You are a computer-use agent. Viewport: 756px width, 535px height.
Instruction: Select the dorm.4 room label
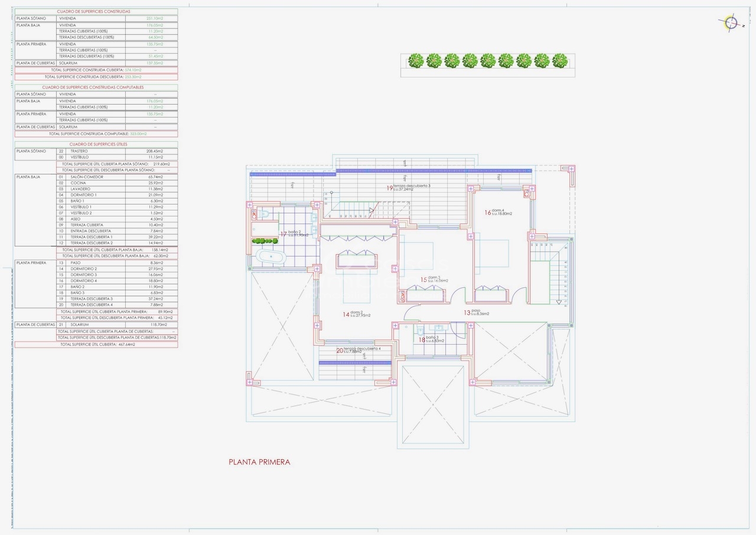(x=498, y=212)
